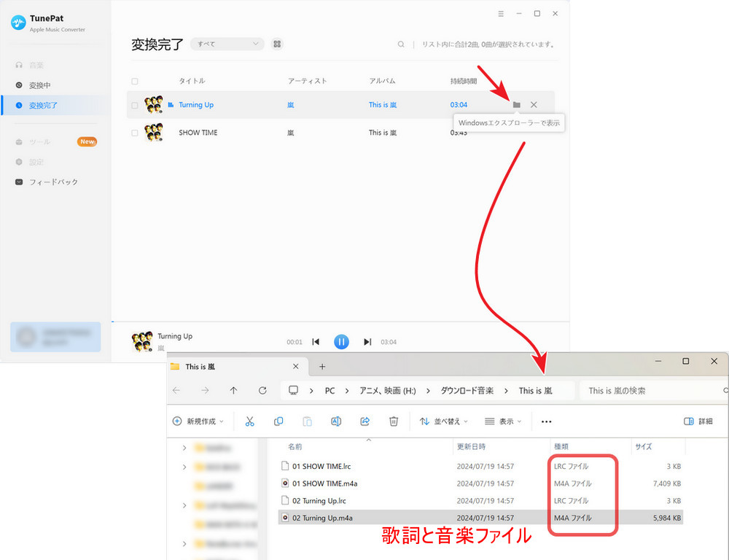Open the 音楽 section in TunePat sidebar

(x=36, y=65)
